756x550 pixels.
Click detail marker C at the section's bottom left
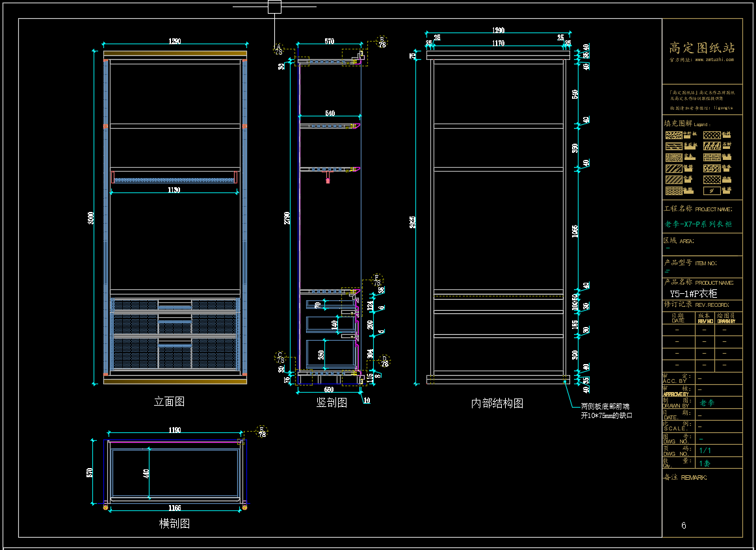point(280,358)
